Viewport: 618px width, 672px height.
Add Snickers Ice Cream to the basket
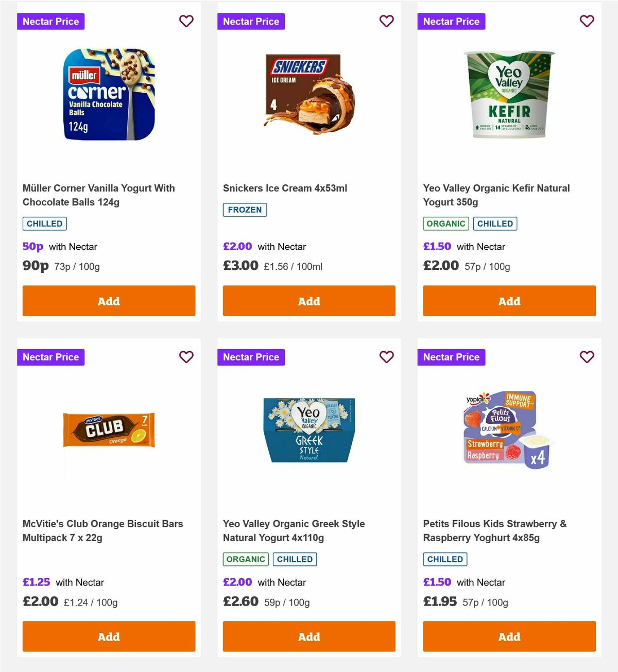[x=308, y=301]
